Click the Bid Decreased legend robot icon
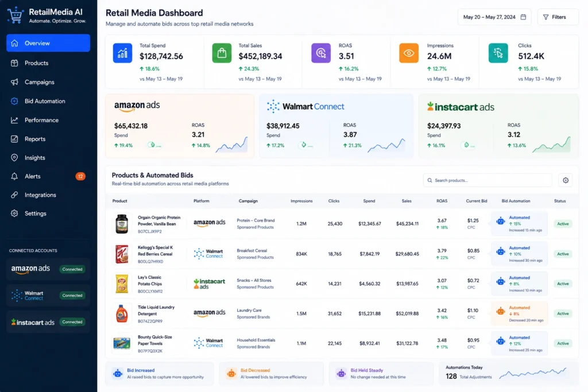 pyautogui.click(x=231, y=374)
